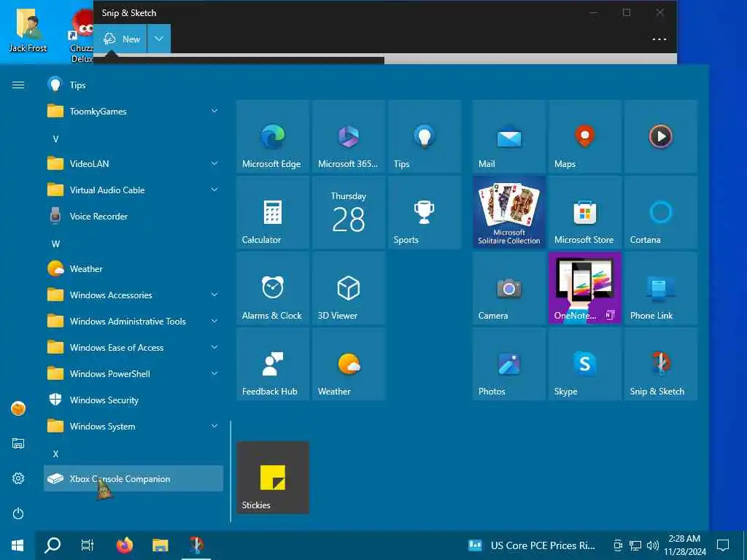Open Voice Recorder in the app list

pos(133,216)
